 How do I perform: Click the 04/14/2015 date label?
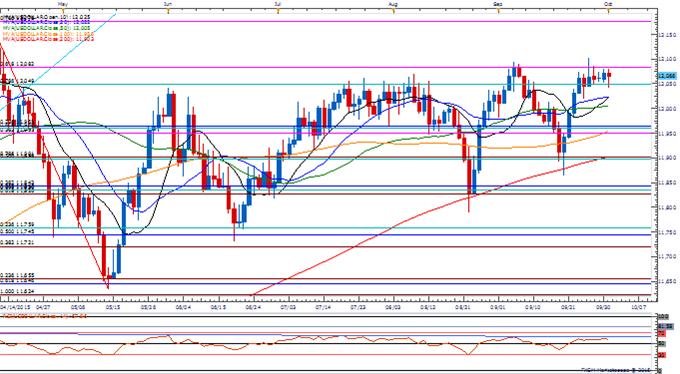tap(15, 307)
